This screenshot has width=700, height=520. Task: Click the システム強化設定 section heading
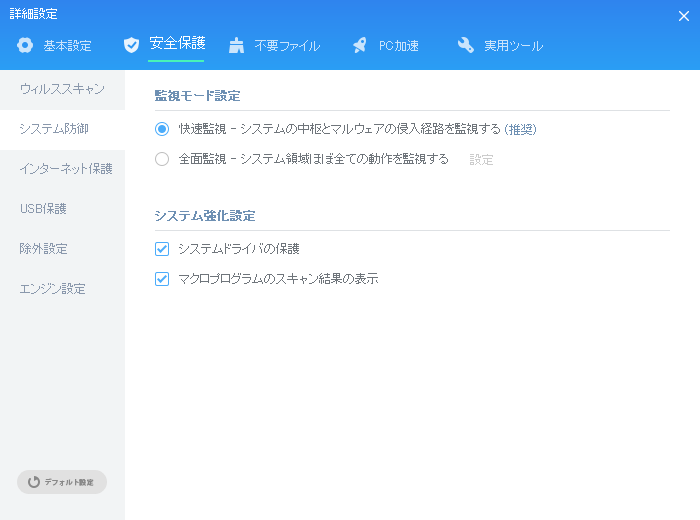click(x=205, y=216)
